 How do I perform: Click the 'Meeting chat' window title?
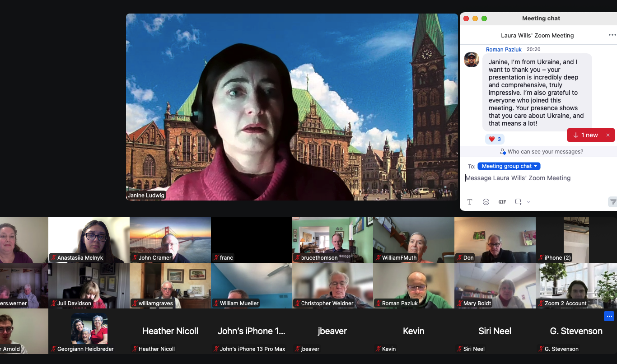(x=541, y=19)
